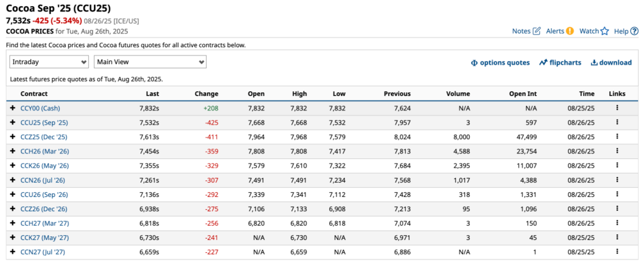This screenshot has width=644, height=266.
Task: Open the links menu for CCY00 (Cash)
Action: [617, 108]
